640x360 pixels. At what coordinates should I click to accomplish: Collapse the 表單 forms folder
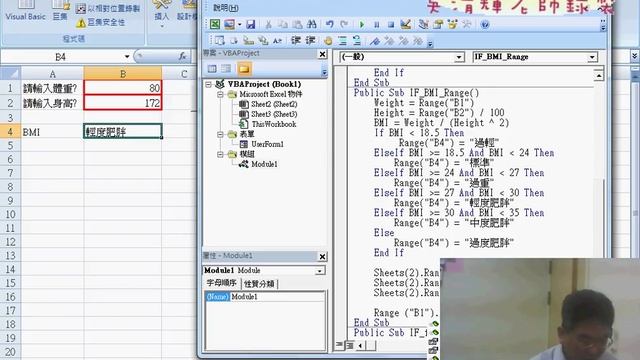(x=220, y=134)
